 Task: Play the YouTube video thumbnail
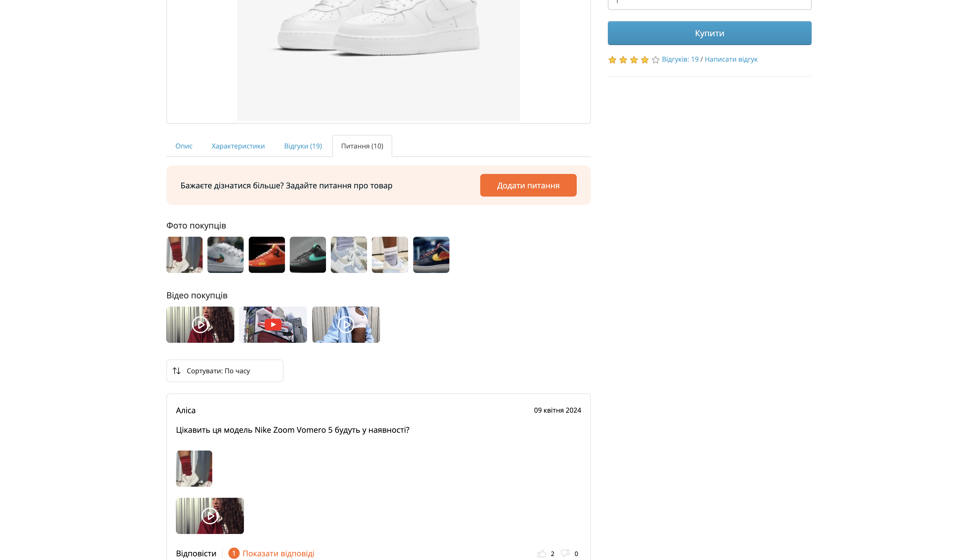(273, 325)
